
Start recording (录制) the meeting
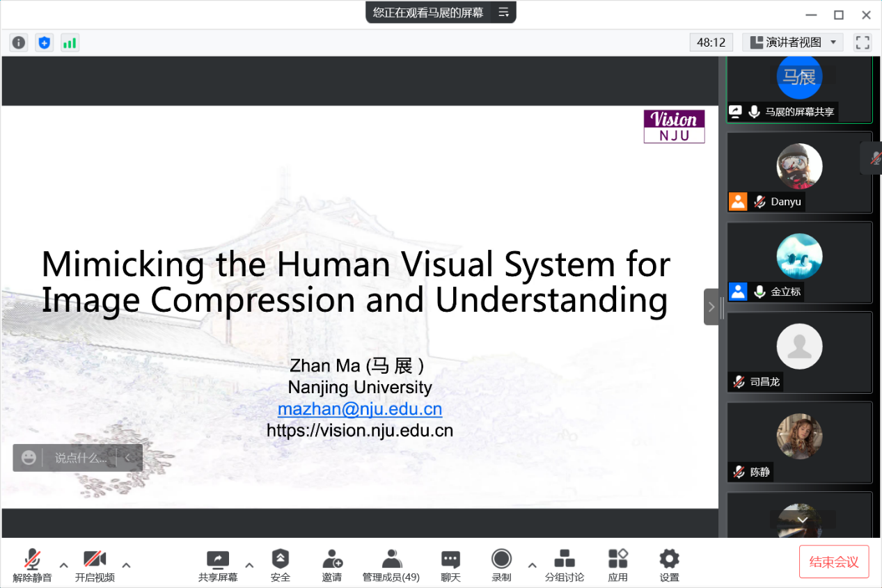click(x=501, y=565)
